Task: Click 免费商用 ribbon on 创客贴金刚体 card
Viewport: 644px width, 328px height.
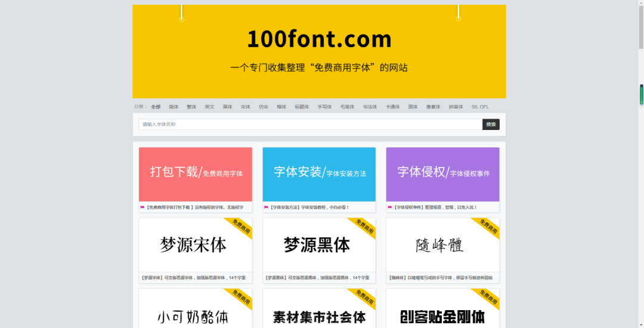Action: 488,298
